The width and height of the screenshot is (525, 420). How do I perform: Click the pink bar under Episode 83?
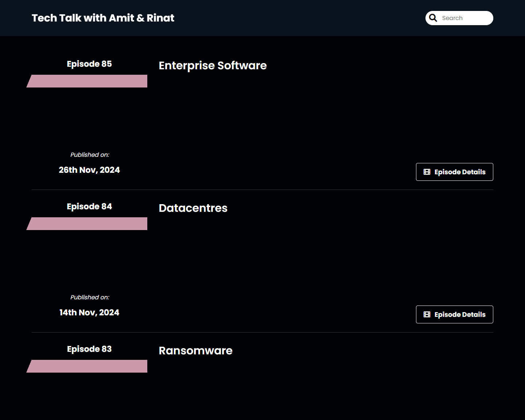(87, 366)
